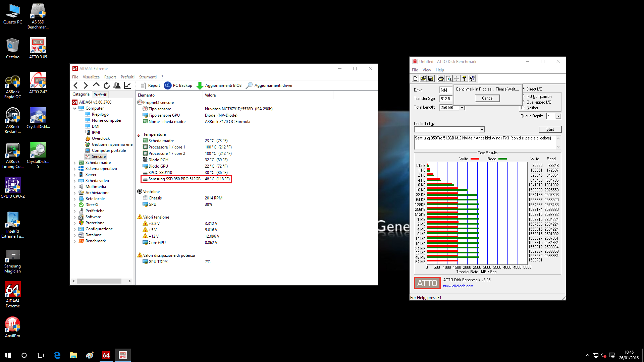Screen dimensions: 644x362
Task: Open Strumenti menu in AIDA64
Action: point(148,77)
